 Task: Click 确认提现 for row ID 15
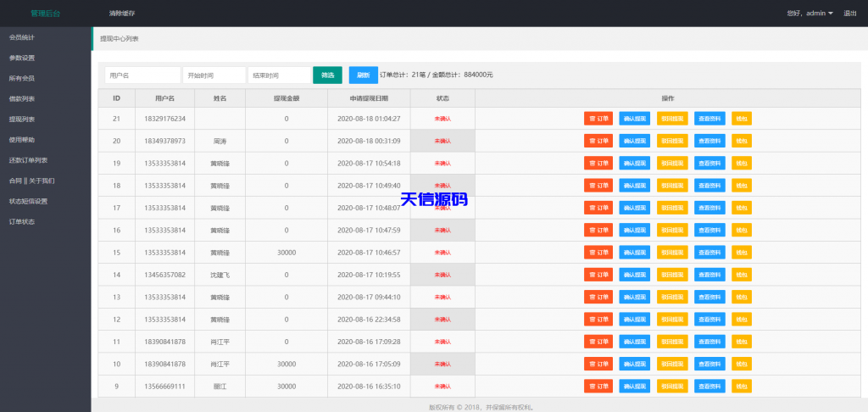(x=634, y=253)
